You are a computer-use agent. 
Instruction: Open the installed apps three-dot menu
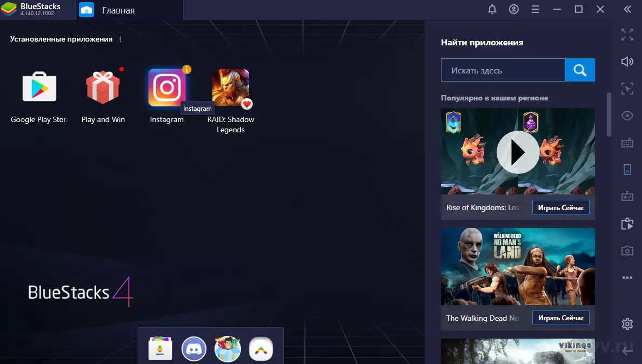point(120,39)
